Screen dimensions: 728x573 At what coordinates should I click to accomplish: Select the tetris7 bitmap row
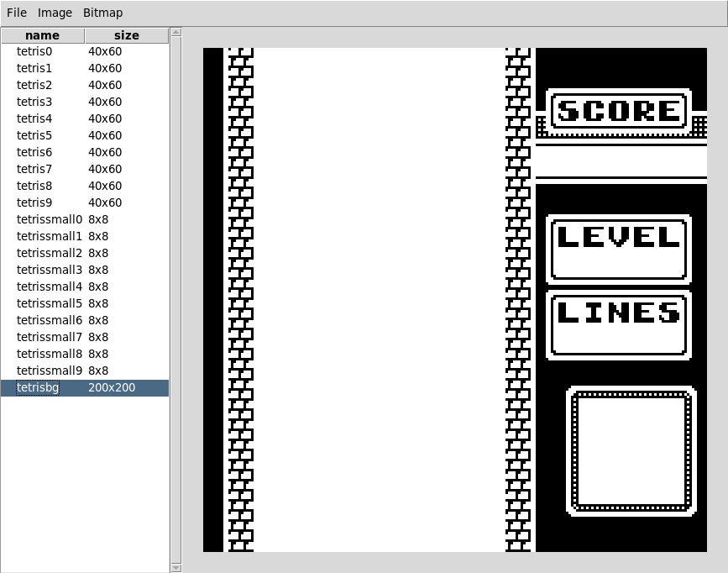85,169
